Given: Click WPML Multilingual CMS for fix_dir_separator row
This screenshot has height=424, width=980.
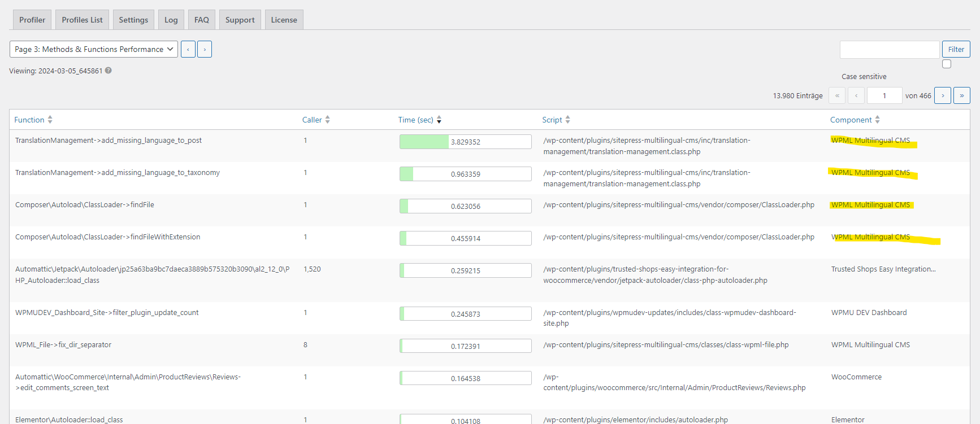Looking at the screenshot, I should point(870,344).
